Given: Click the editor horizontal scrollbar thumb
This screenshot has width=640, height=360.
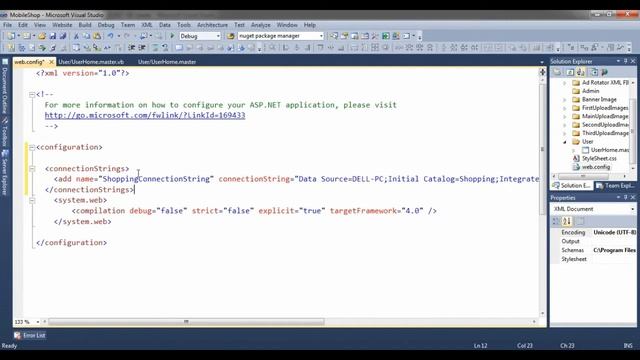Looking at the screenshot, I should (186, 322).
